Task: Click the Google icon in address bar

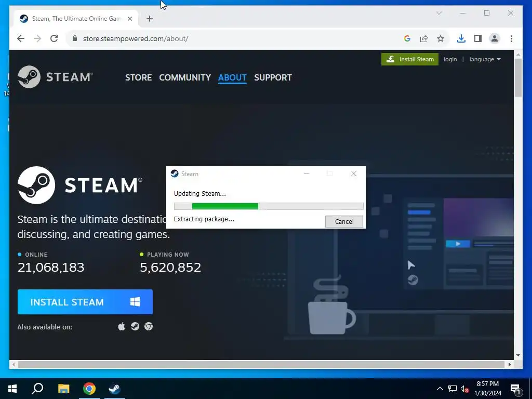Action: click(x=407, y=38)
